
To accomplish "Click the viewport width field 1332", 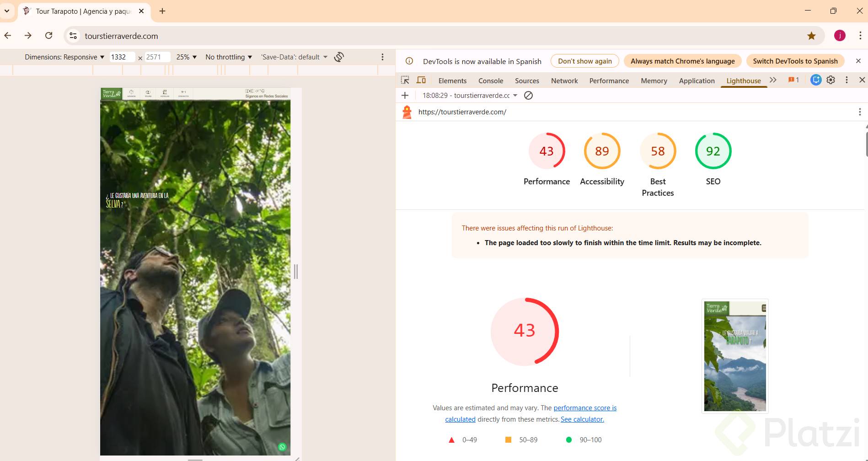I will (122, 57).
